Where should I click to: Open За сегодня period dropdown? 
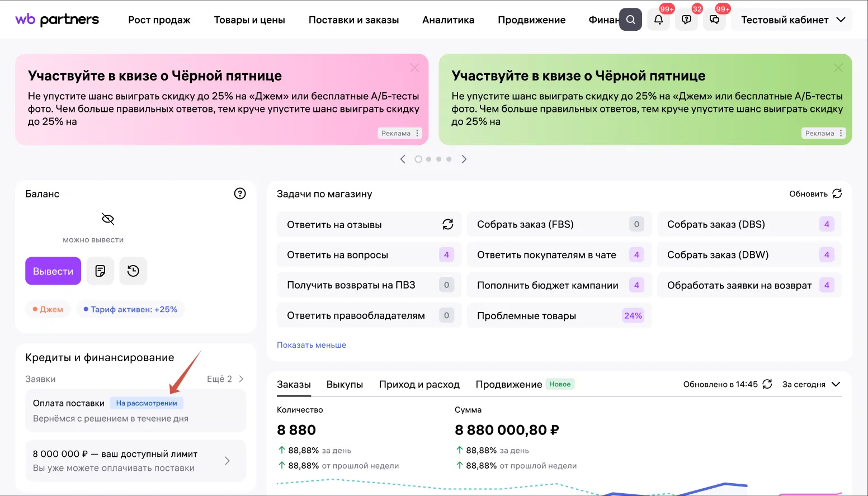click(x=811, y=384)
